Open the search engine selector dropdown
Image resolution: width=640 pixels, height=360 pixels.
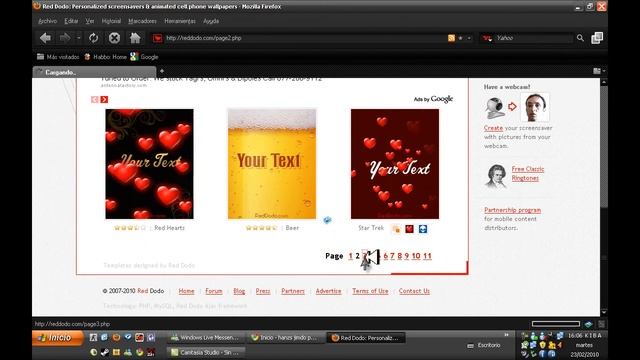(x=487, y=38)
